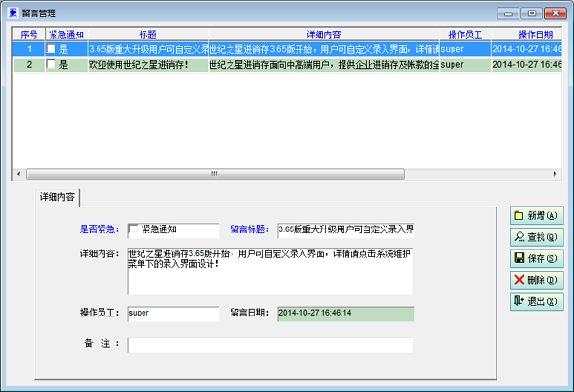Image resolution: width=574 pixels, height=392 pixels.
Task: Focus the 备注 input field
Action: (x=271, y=345)
